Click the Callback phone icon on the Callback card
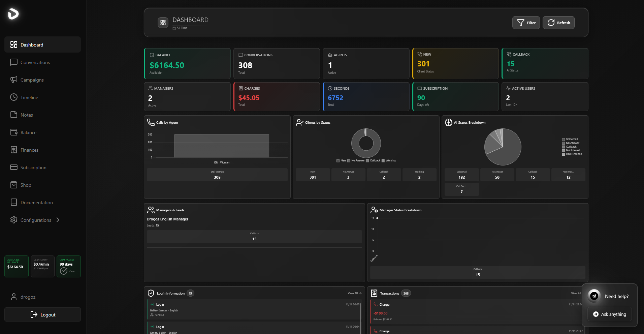This screenshot has width=644, height=334. point(509,54)
